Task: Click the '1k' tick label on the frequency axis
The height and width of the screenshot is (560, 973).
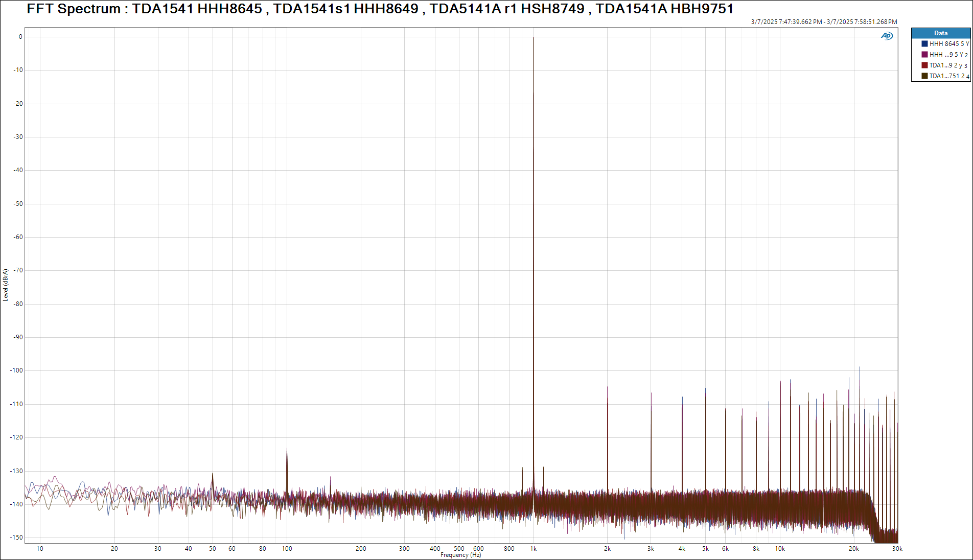Action: 533,549
